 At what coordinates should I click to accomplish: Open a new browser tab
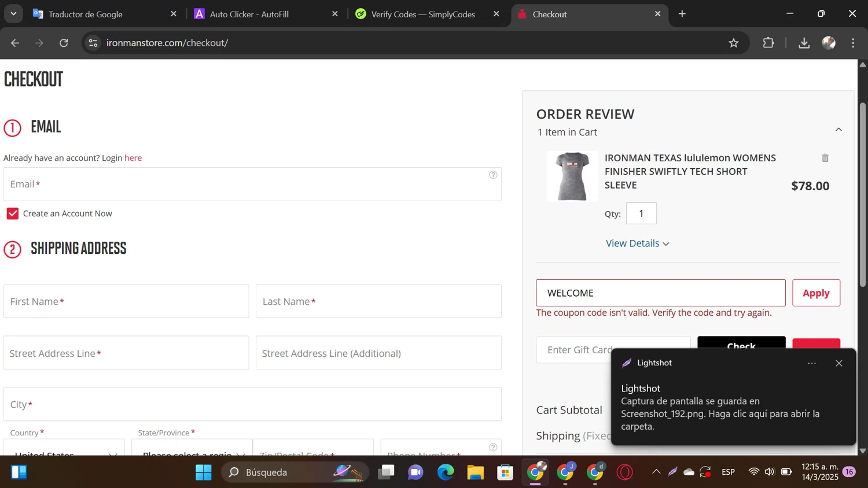[682, 14]
